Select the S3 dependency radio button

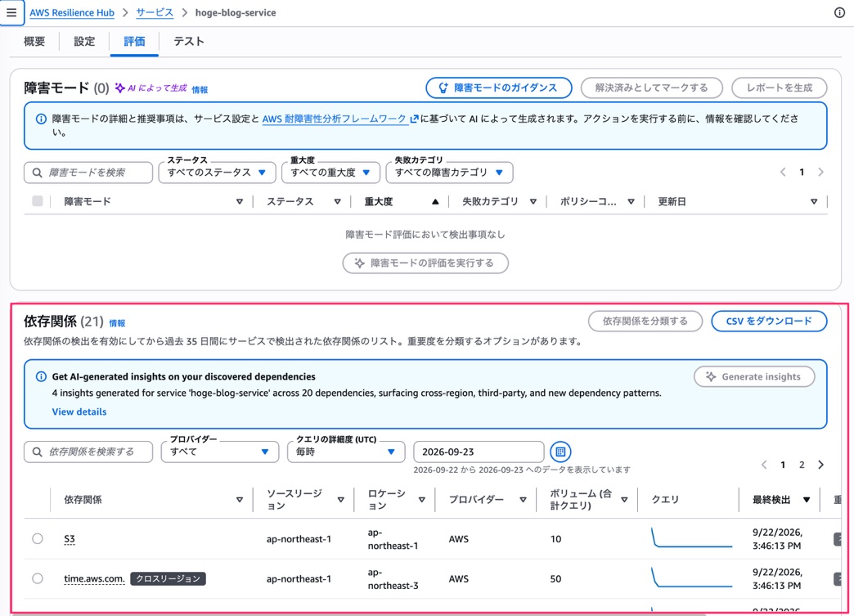coord(38,538)
